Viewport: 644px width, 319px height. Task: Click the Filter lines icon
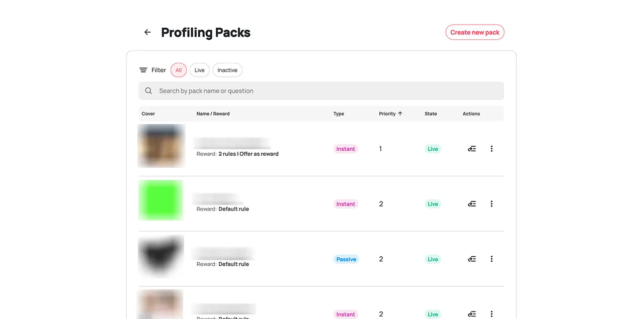click(x=143, y=70)
